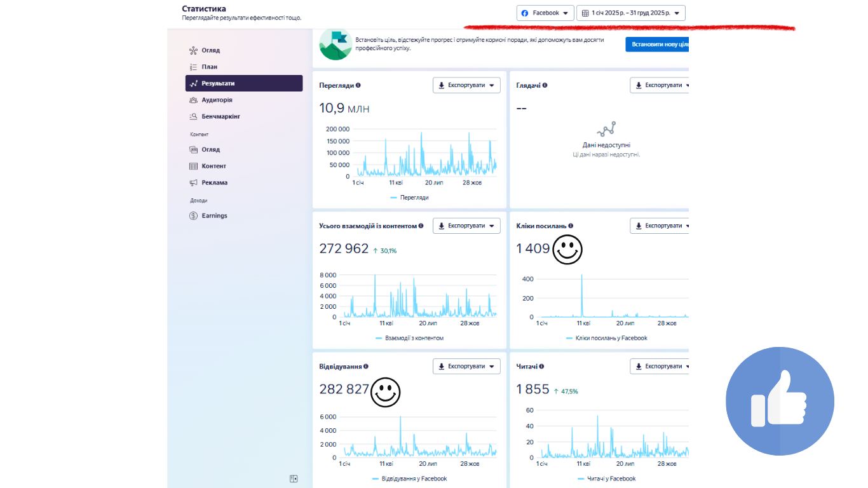The image size is (868, 488).
Task: Open the Facebook platform dropdown
Action: pyautogui.click(x=545, y=13)
